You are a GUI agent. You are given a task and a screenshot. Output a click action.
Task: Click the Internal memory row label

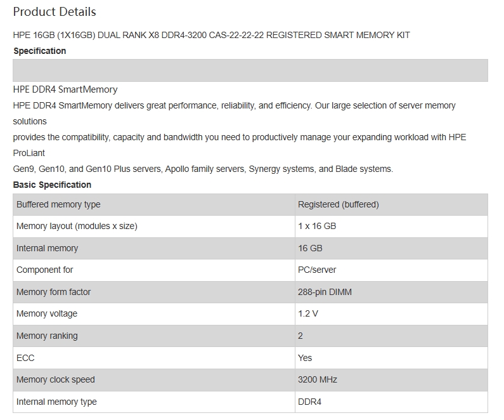pos(47,248)
